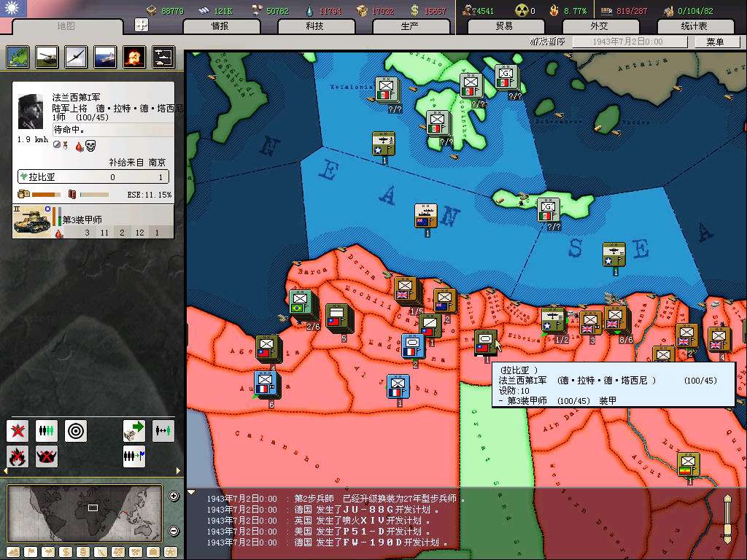
Task: Click the message log scrollbar
Action: (727, 519)
